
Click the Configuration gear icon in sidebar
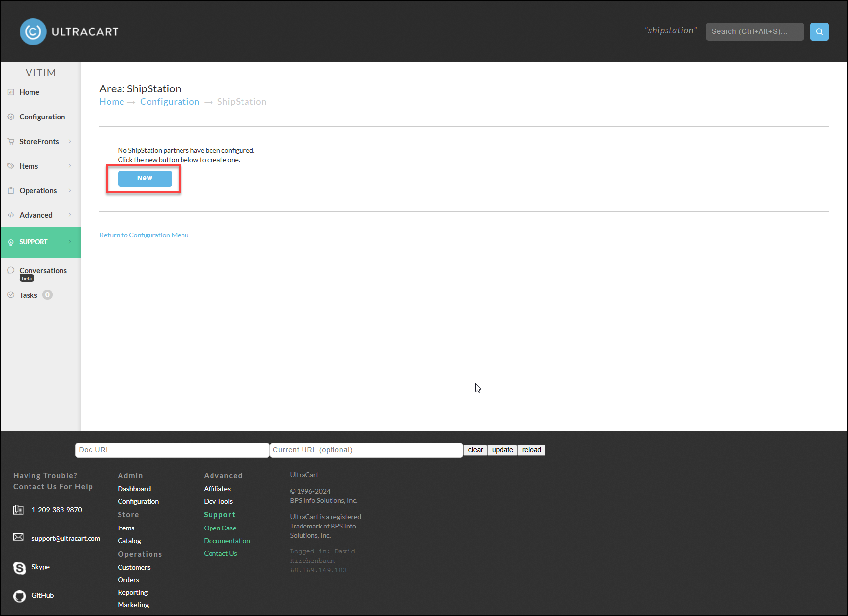click(11, 117)
